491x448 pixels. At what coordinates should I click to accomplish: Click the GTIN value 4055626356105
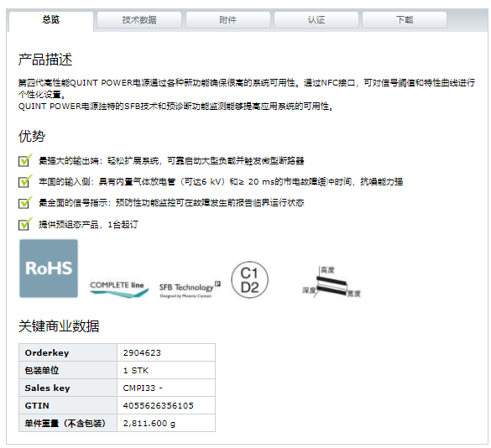coord(158,406)
